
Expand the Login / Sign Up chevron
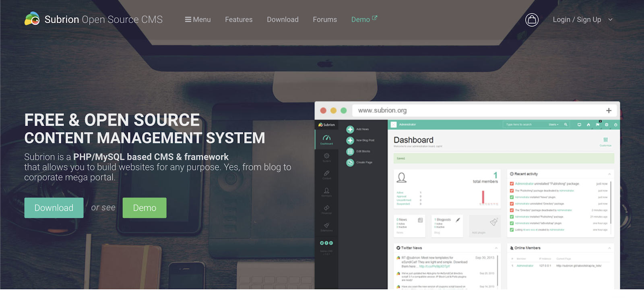(x=610, y=19)
